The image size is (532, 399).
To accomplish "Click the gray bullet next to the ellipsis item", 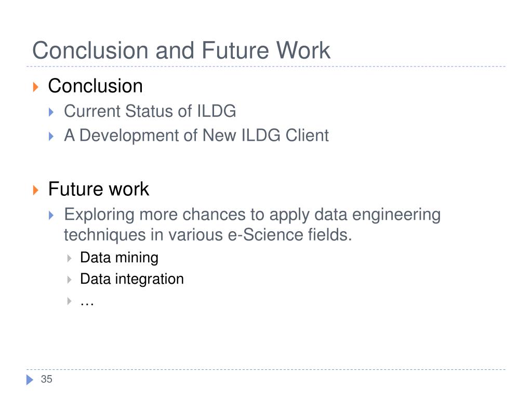I will [69, 301].
